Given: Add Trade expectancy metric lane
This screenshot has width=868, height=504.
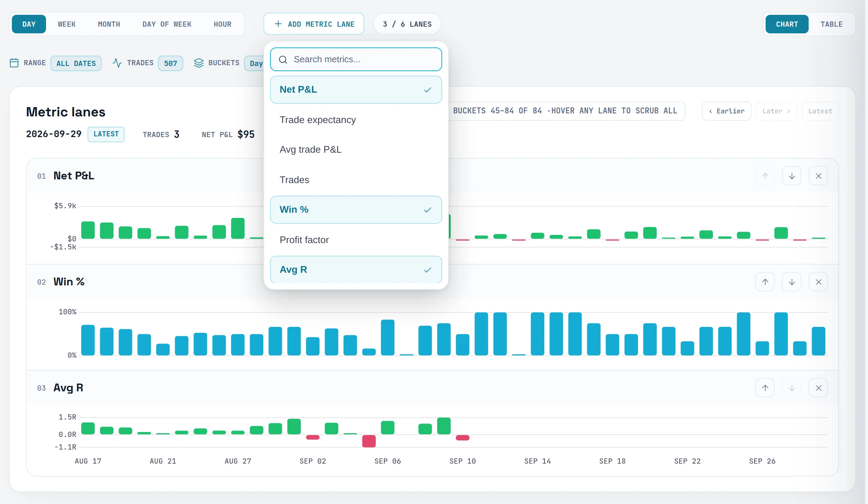Looking at the screenshot, I should coord(356,120).
